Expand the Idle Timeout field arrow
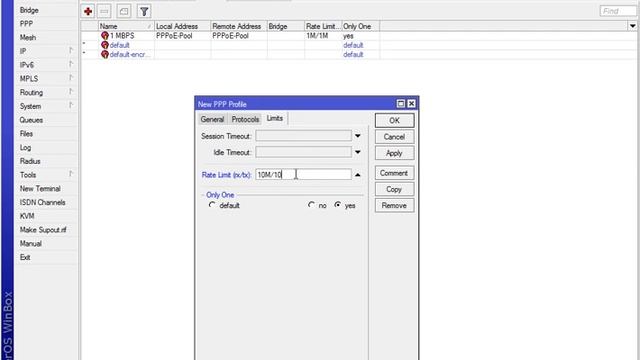Image resolution: width=640 pixels, height=360 pixels. coord(358,152)
